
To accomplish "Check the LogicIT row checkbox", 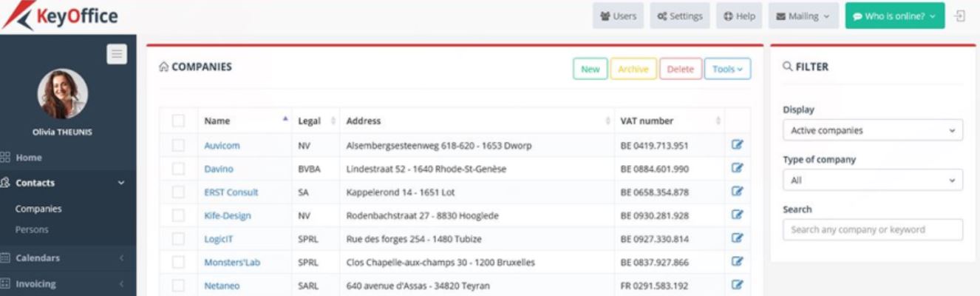I will coord(178,239).
